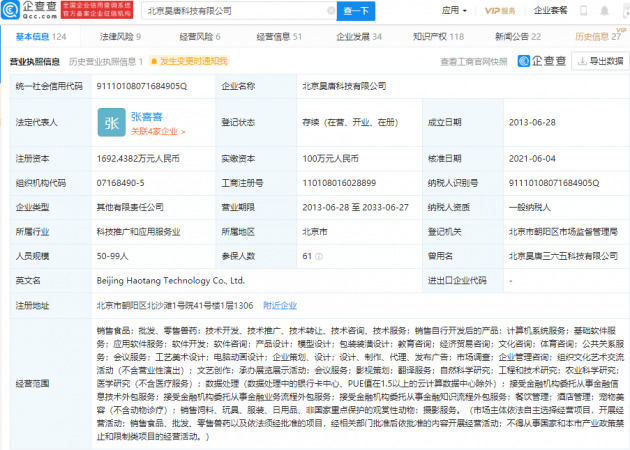Click registration authority 北京市朝阳区市场监督管理局
The width and height of the screenshot is (630, 450).
563,232
